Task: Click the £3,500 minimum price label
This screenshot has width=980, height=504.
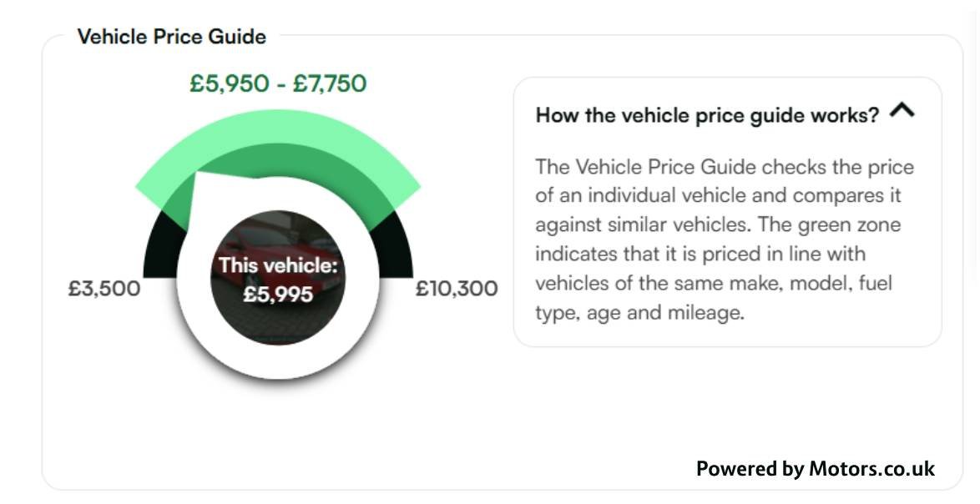Action: pos(104,289)
